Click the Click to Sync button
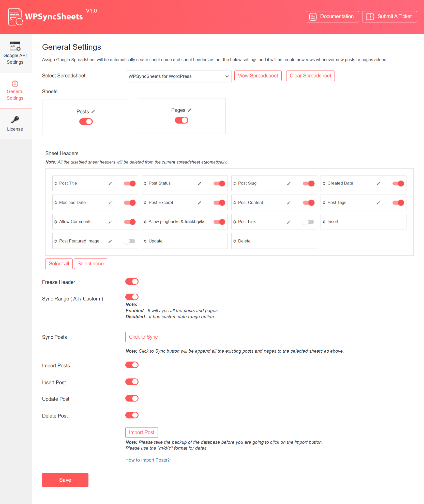 (x=143, y=337)
